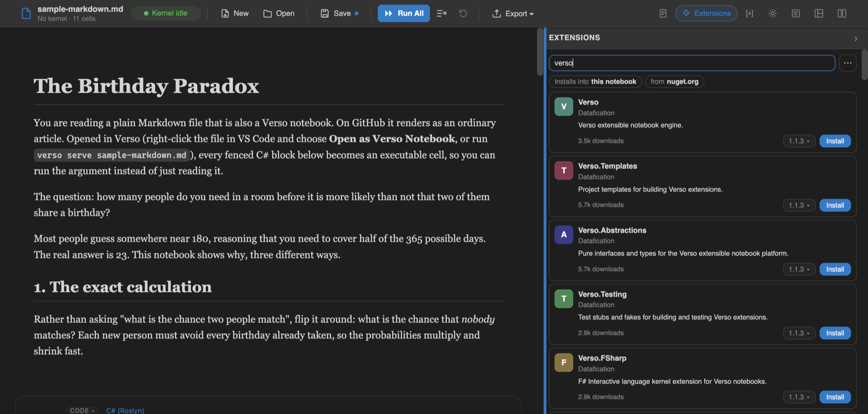This screenshot has height=414, width=868.
Task: Click the No kernel · 11 cells status
Action: click(67, 19)
